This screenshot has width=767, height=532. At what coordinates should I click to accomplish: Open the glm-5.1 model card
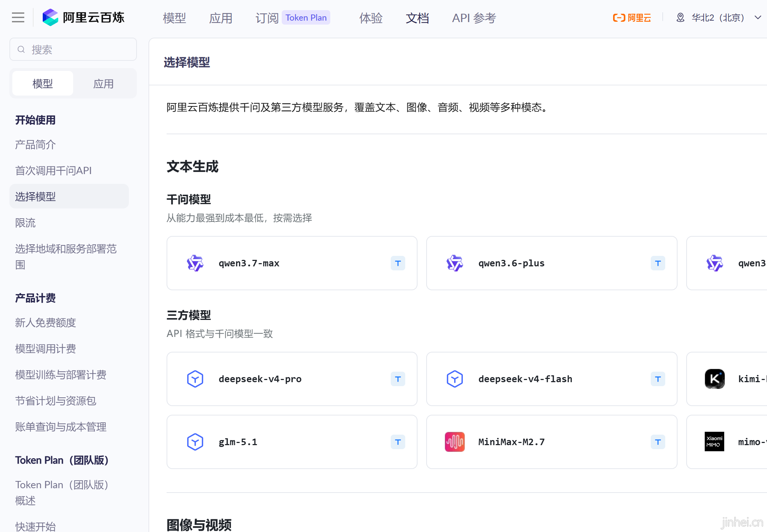coord(292,442)
